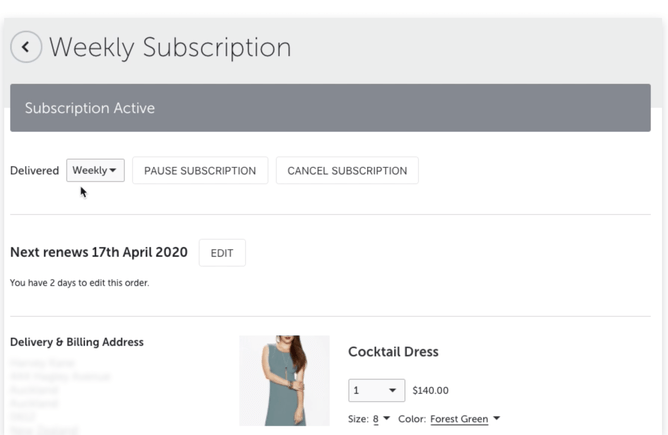The width and height of the screenshot is (668, 435).
Task: Click the Weekly Subscription page heading
Action: pos(170,47)
